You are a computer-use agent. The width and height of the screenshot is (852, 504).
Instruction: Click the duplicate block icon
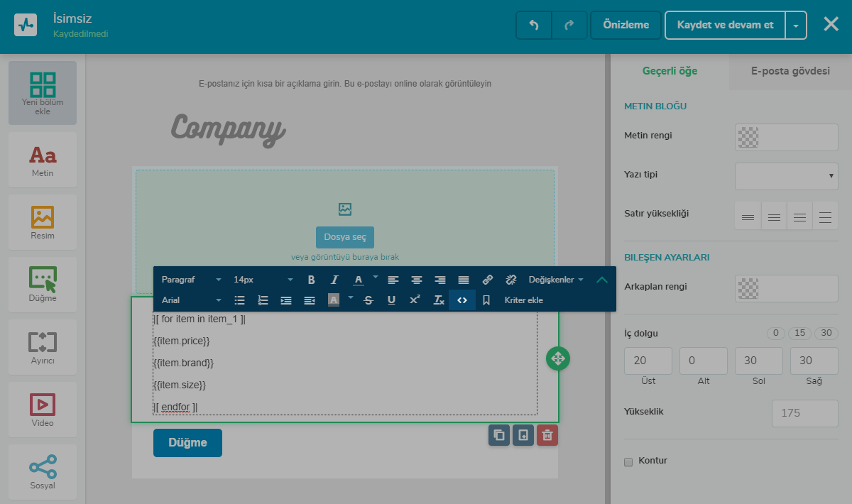[x=499, y=435]
